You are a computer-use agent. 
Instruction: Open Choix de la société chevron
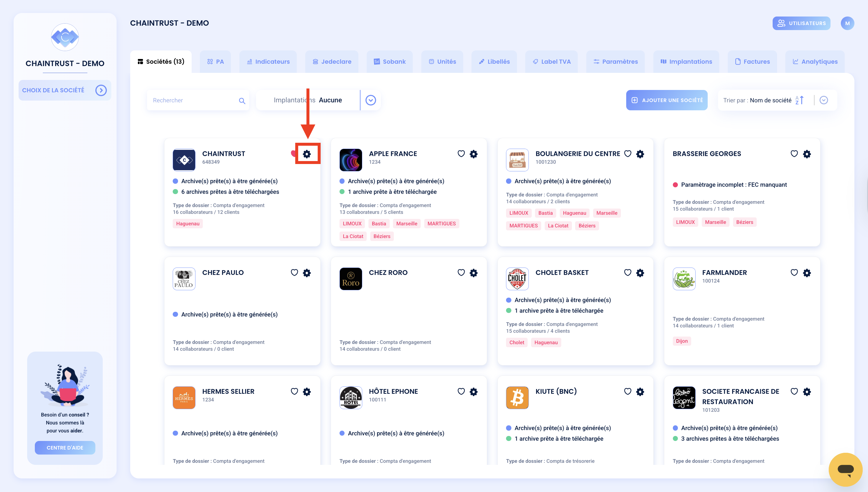(x=101, y=90)
